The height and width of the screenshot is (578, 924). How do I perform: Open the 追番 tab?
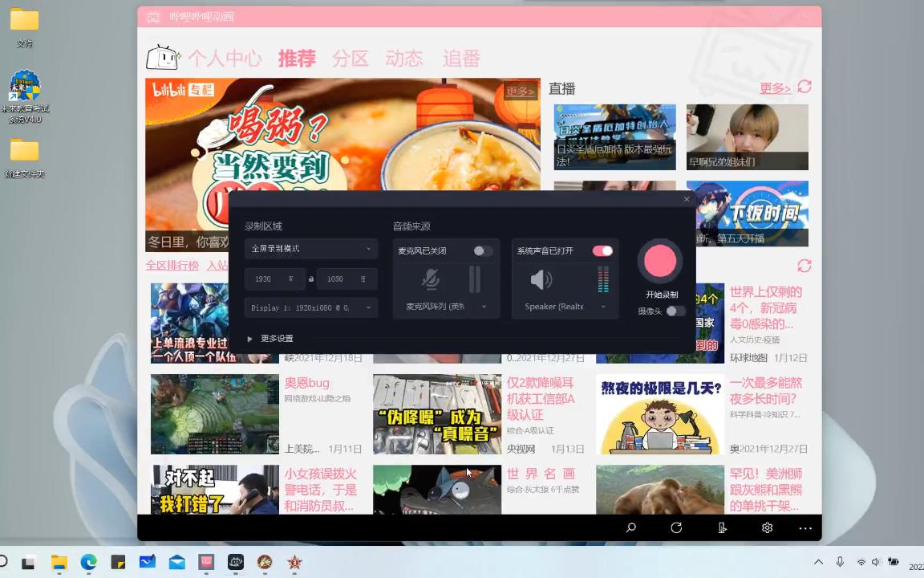(x=461, y=58)
